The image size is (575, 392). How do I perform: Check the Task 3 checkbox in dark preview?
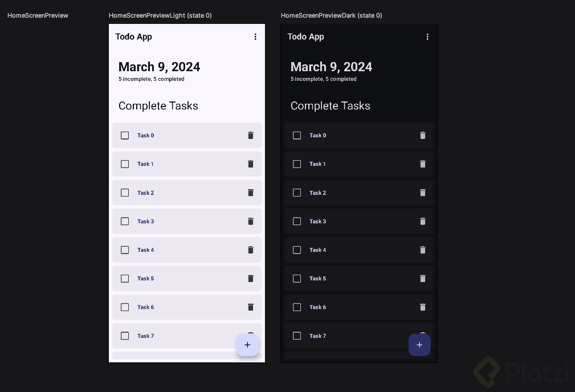pos(297,221)
